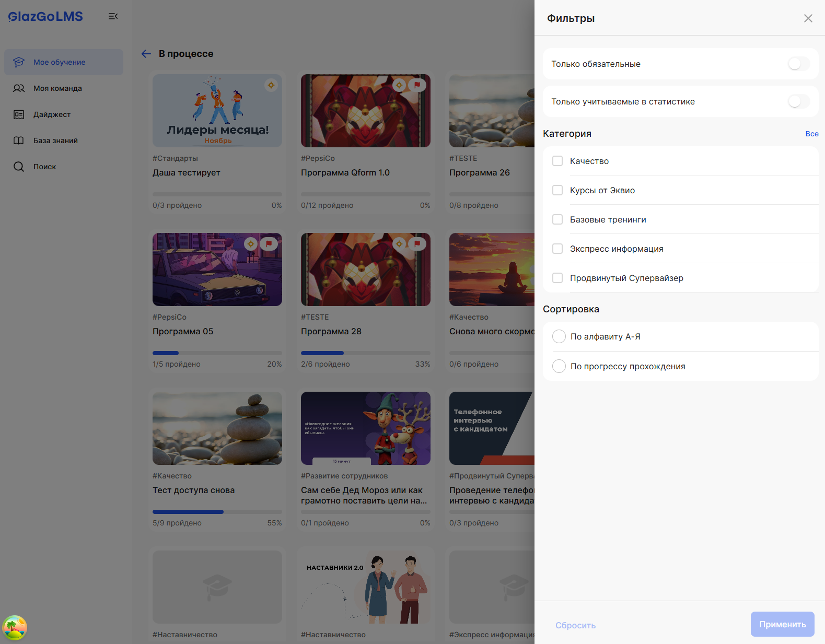Open Поиск menu item

[x=64, y=167]
